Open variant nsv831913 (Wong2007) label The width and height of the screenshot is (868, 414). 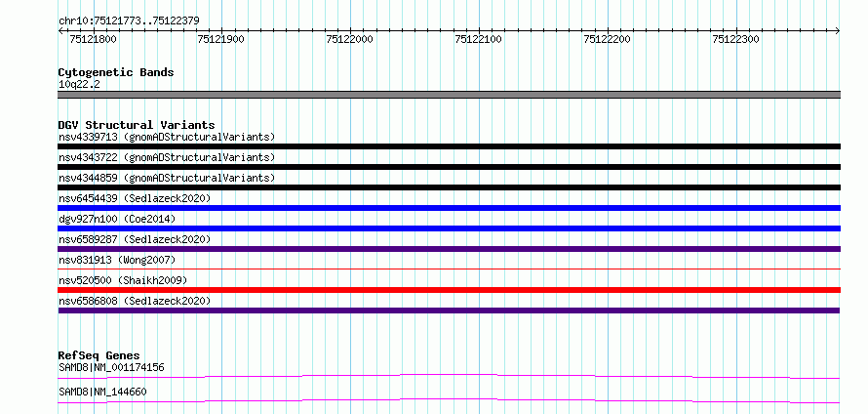[117, 260]
